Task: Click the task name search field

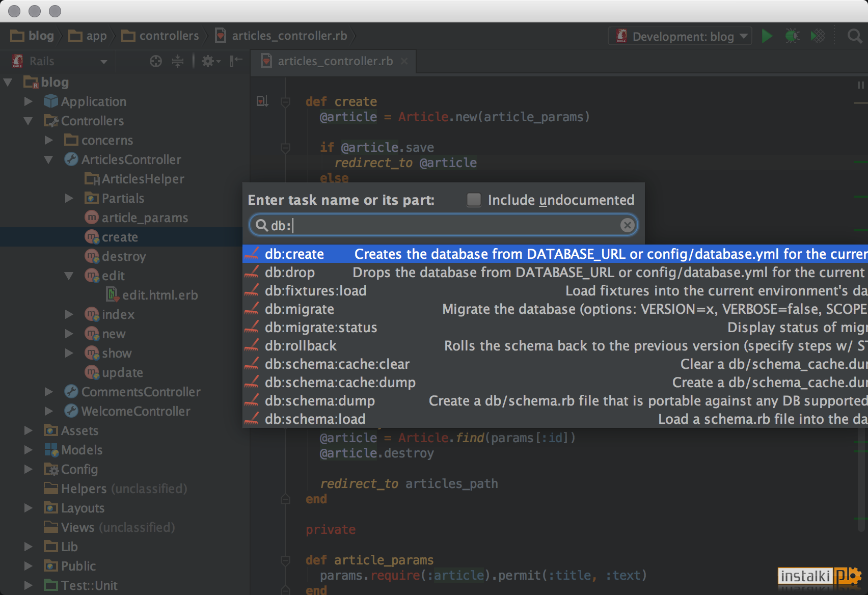Action: coord(443,225)
